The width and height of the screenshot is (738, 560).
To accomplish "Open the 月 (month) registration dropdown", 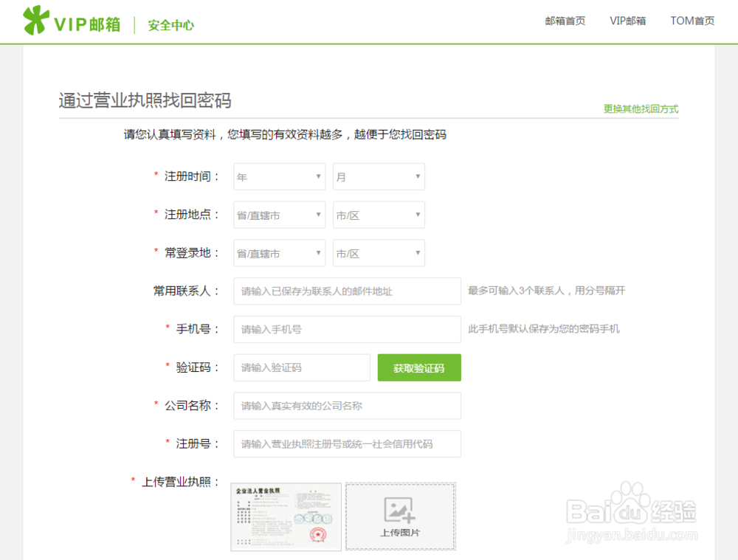I will point(378,176).
